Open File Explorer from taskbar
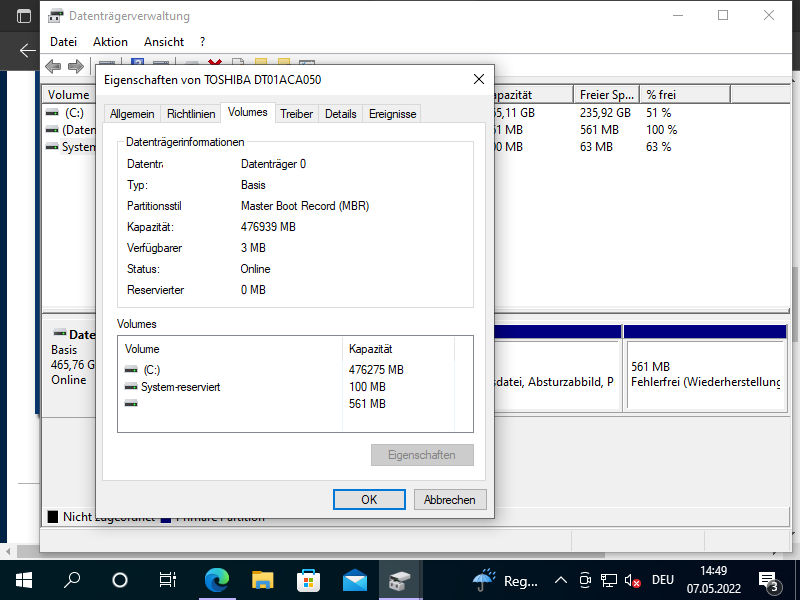 (x=263, y=580)
